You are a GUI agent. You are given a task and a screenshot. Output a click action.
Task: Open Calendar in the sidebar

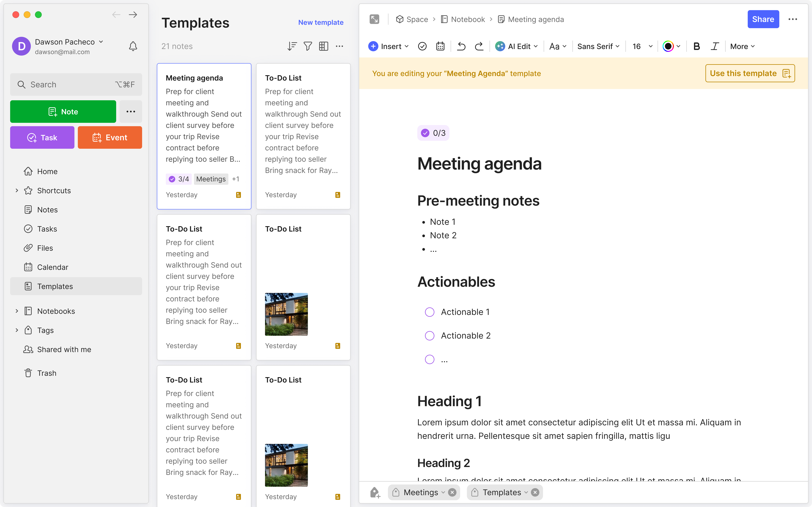point(53,267)
